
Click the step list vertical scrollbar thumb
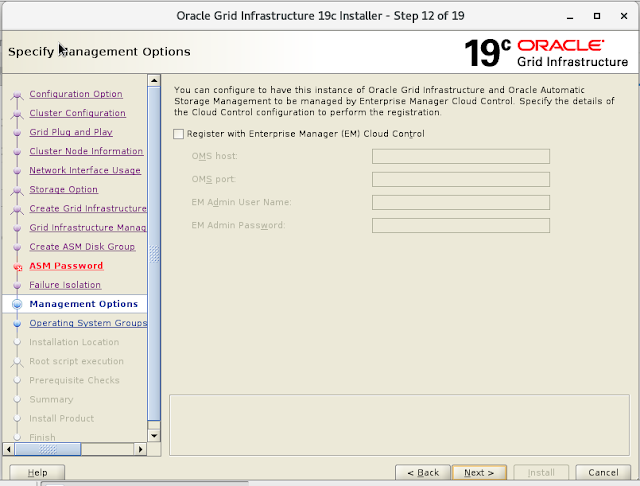[x=154, y=253]
